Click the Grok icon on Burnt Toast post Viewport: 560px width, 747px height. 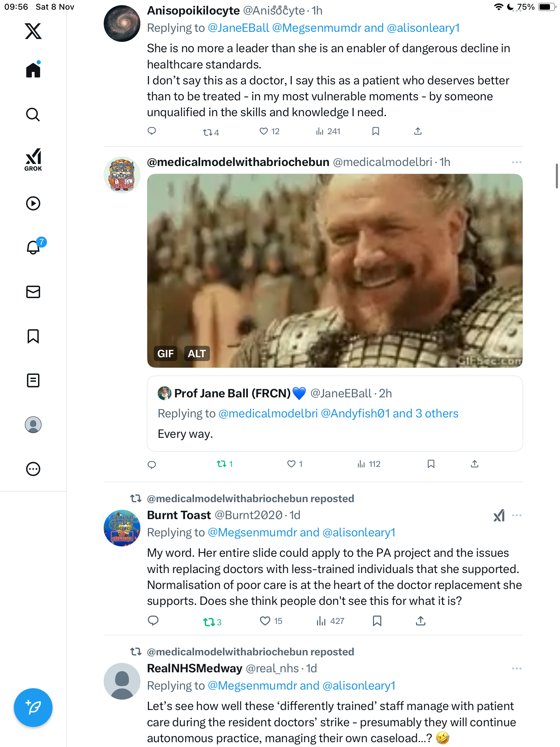point(499,516)
